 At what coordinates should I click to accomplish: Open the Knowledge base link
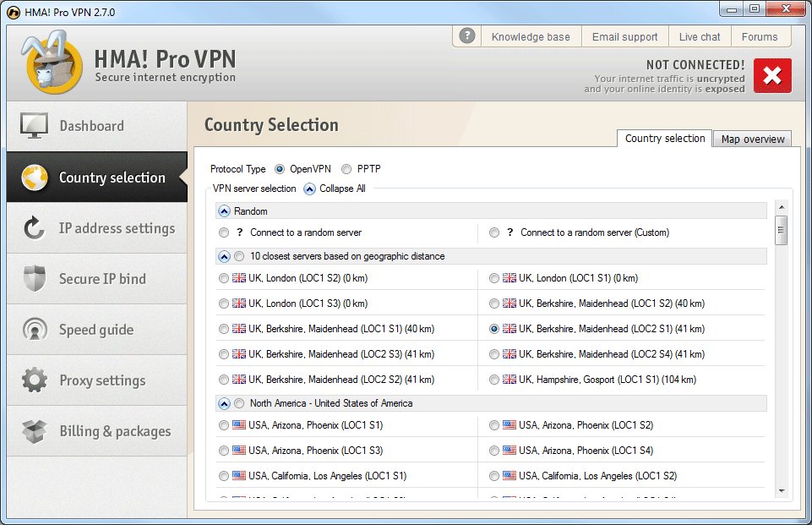pyautogui.click(x=531, y=36)
